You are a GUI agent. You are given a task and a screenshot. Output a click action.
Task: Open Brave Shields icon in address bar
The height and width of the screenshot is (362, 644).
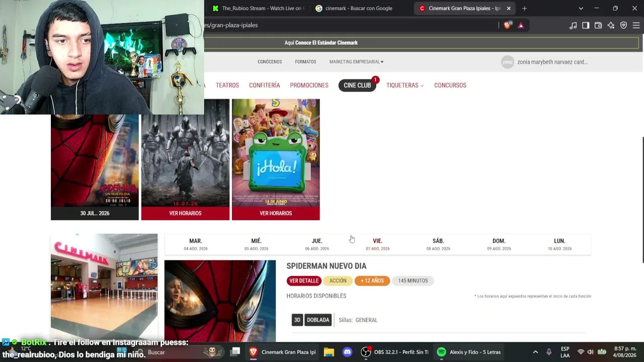click(x=507, y=25)
